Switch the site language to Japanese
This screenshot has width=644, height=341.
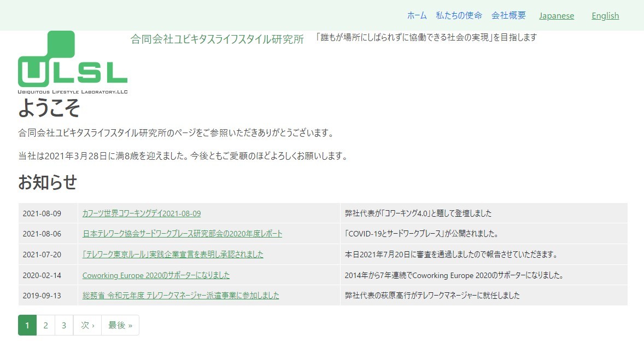tap(557, 15)
